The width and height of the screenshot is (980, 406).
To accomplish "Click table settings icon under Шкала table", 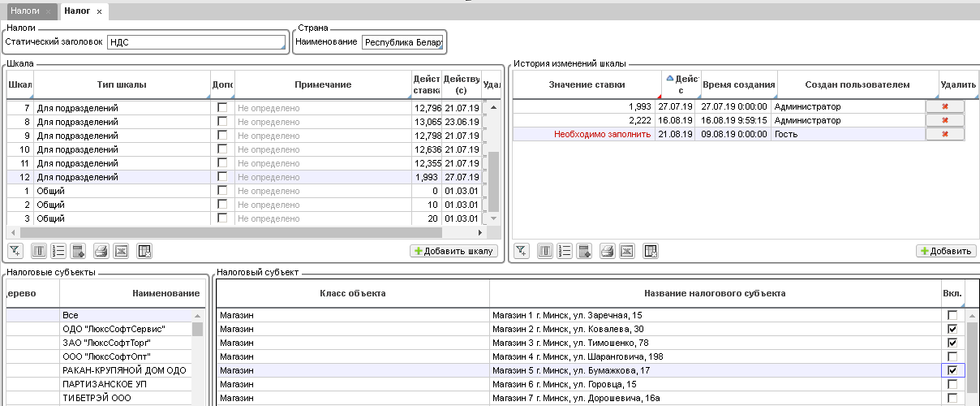I will tap(144, 251).
